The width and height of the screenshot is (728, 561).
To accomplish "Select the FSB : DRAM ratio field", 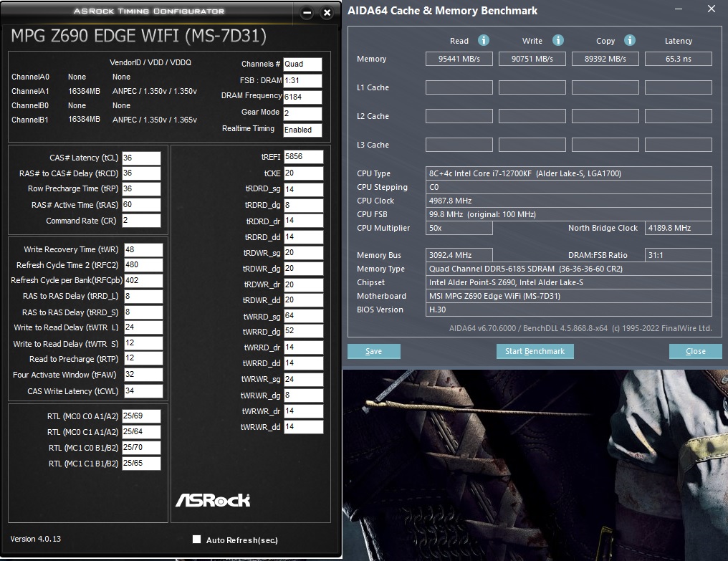I will tap(302, 81).
